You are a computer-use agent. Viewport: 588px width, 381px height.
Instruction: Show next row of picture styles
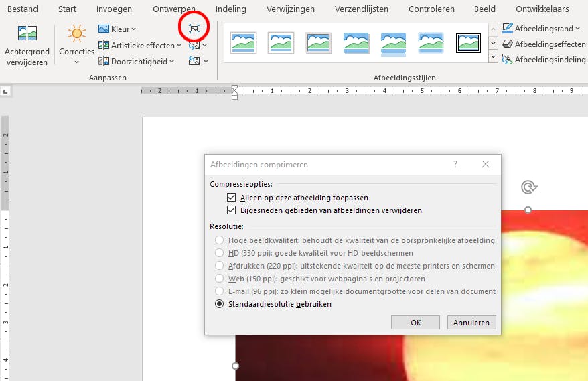pos(493,43)
